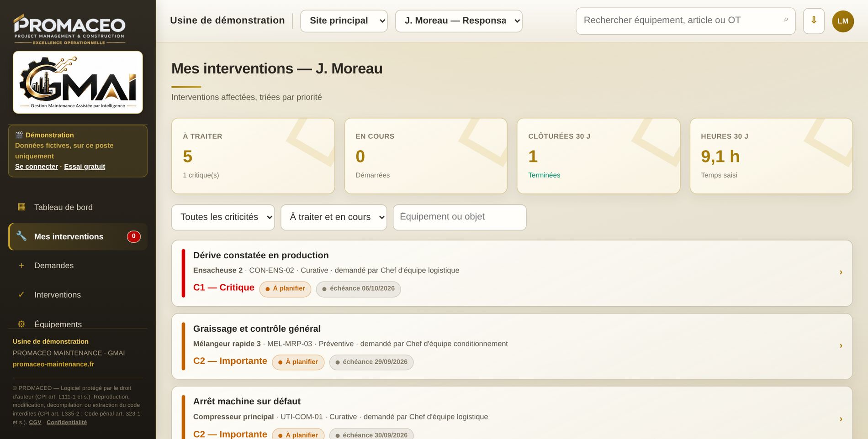Open the LM user avatar
The height and width of the screenshot is (439, 868).
click(x=843, y=21)
